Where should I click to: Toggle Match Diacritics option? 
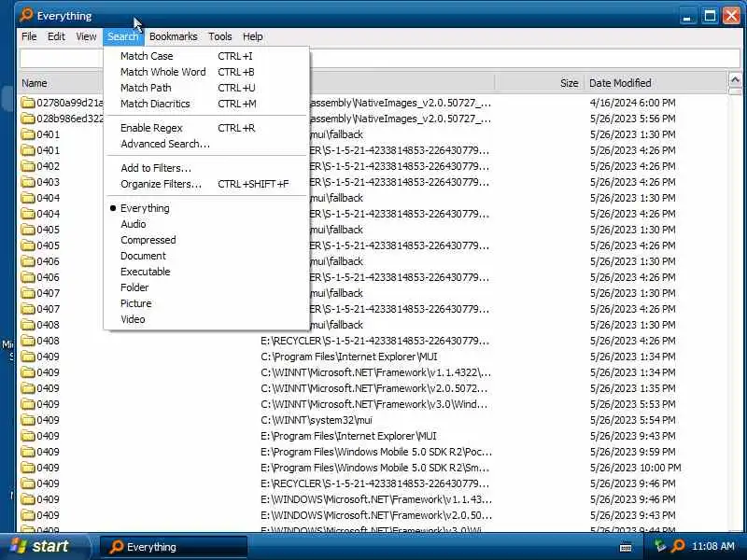coord(206,104)
